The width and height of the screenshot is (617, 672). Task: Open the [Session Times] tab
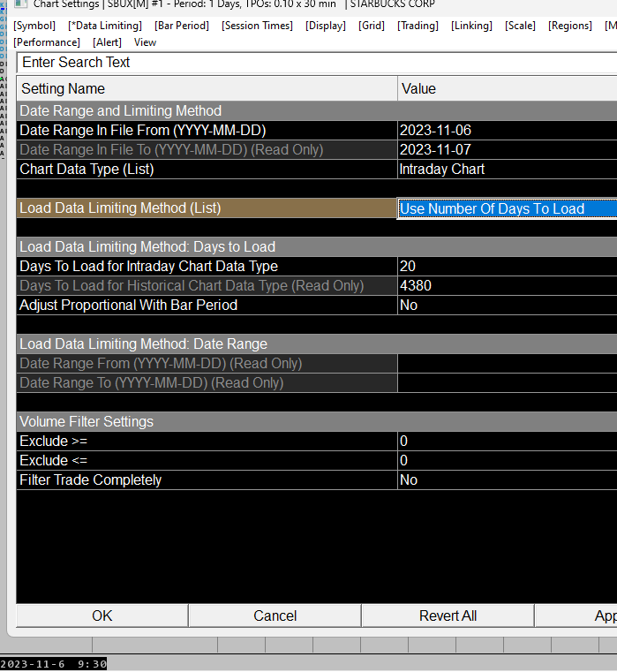pyautogui.click(x=257, y=26)
